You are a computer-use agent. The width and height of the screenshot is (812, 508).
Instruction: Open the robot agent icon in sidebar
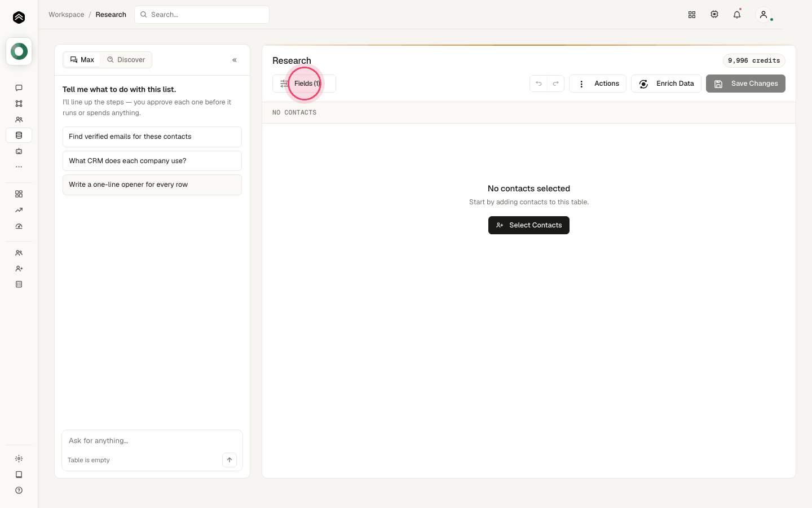19,151
